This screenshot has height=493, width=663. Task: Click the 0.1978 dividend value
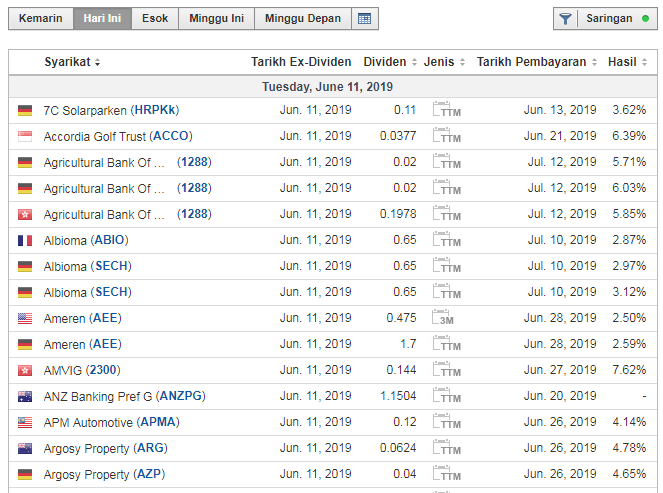tap(398, 214)
